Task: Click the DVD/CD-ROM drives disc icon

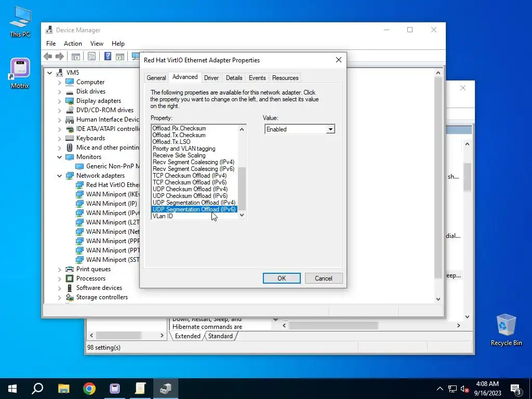Action: pos(70,110)
